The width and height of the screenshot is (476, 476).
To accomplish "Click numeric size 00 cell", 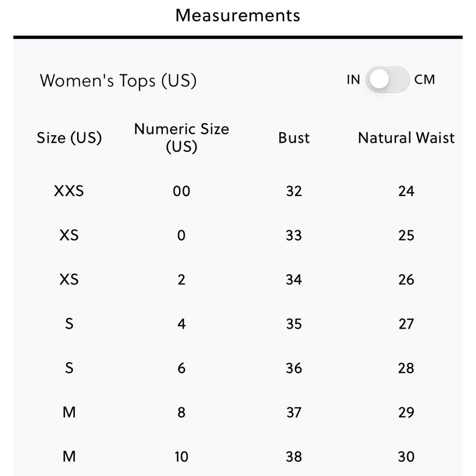I will point(181,191).
